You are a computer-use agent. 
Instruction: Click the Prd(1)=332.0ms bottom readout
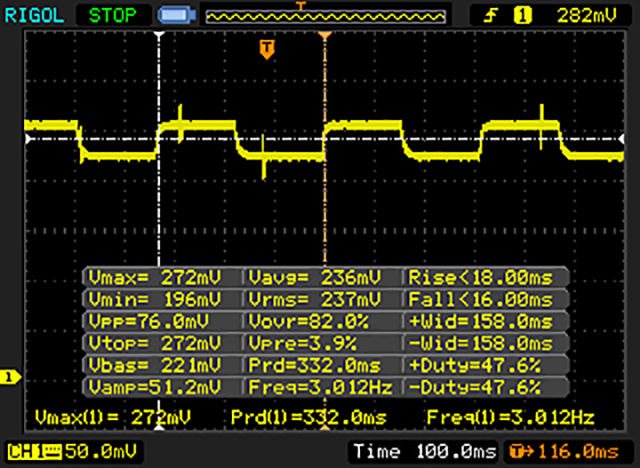click(309, 417)
